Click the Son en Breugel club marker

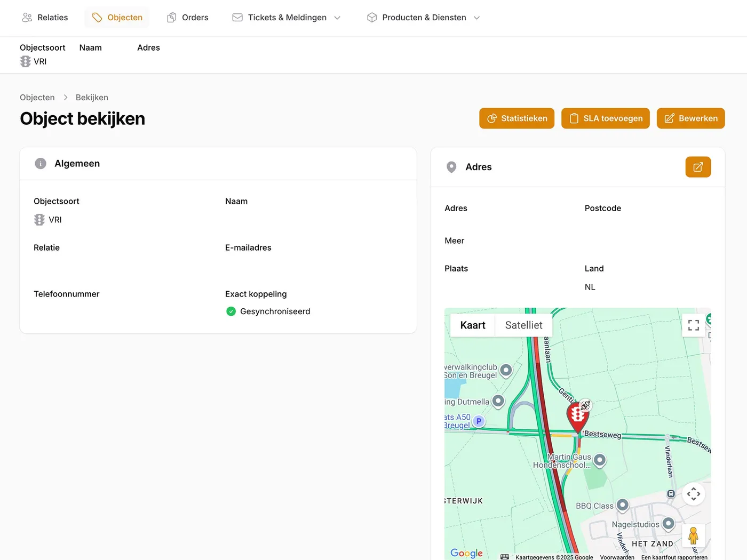[506, 370]
